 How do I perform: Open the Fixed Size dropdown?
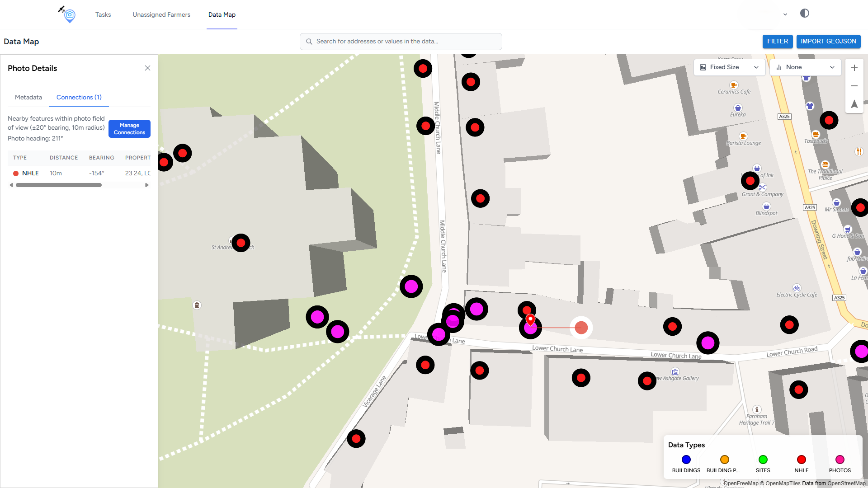729,67
